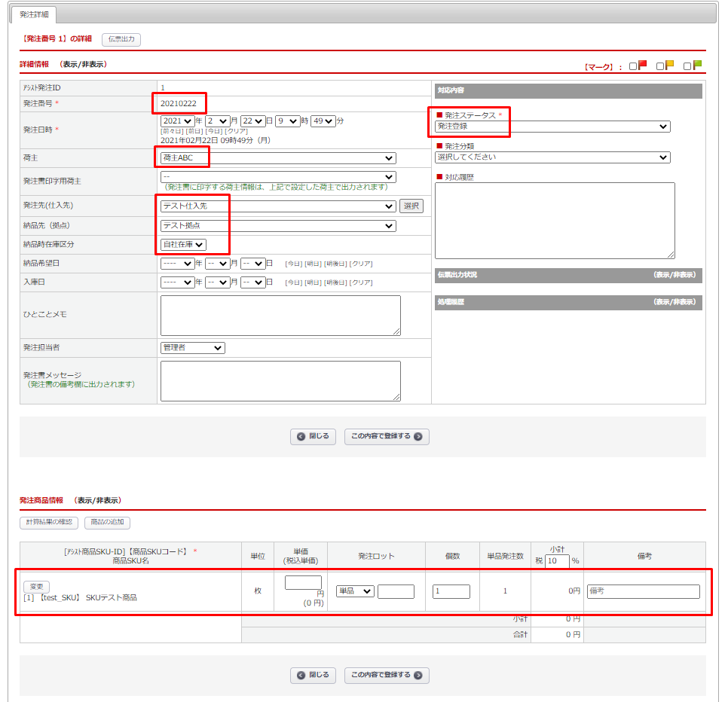
Task: Toggle 詳細情報 section via 表示/非表示
Action: pyautogui.click(x=83, y=65)
